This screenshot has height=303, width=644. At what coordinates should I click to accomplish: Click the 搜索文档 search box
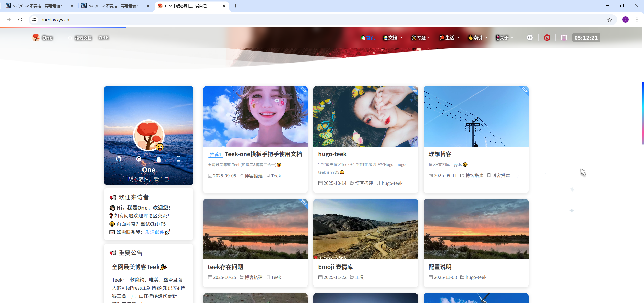pyautogui.click(x=83, y=38)
